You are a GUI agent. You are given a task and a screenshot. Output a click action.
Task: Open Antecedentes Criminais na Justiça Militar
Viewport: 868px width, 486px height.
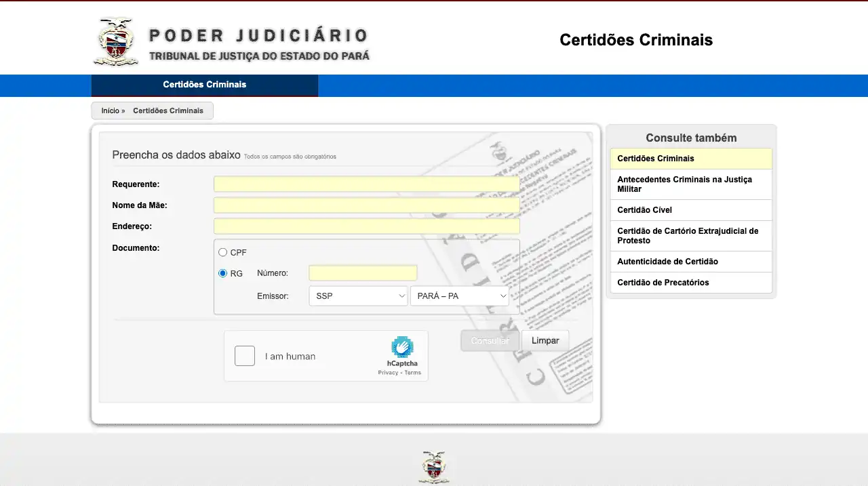[690, 184]
